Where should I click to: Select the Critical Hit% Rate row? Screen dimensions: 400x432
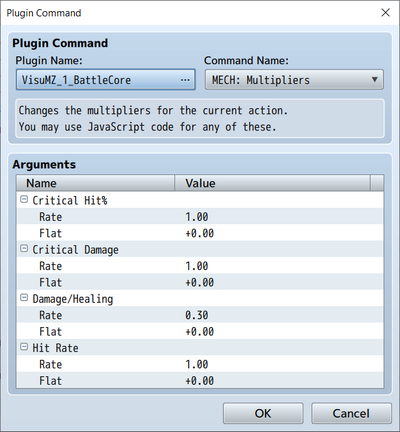pos(200,217)
